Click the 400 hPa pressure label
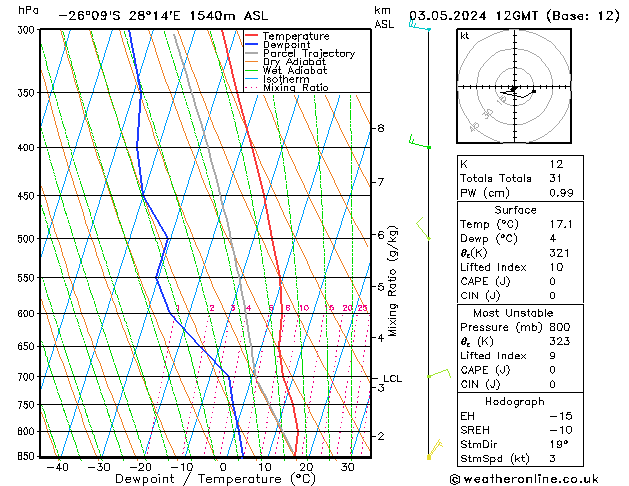 point(28,148)
